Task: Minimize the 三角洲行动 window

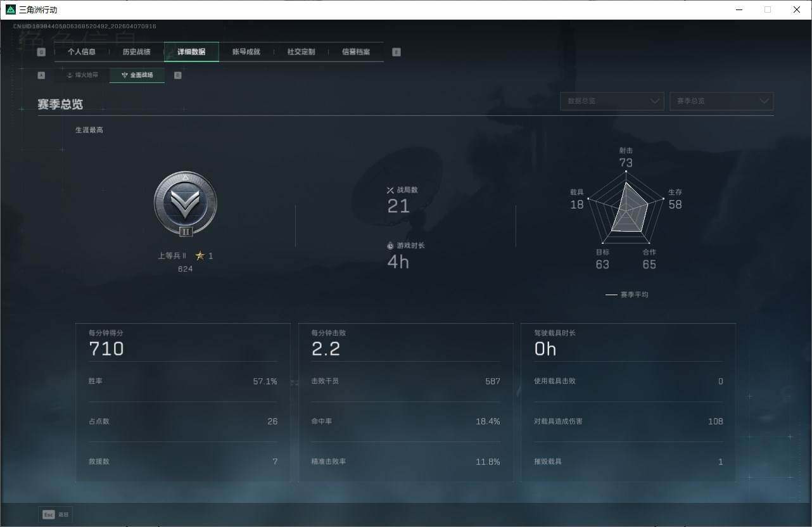Action: click(739, 10)
